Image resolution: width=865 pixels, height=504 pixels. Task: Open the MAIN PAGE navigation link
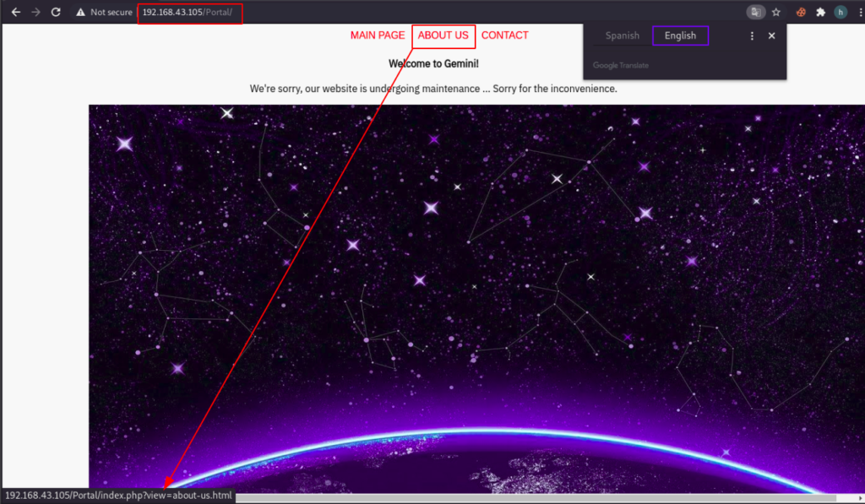(x=378, y=35)
